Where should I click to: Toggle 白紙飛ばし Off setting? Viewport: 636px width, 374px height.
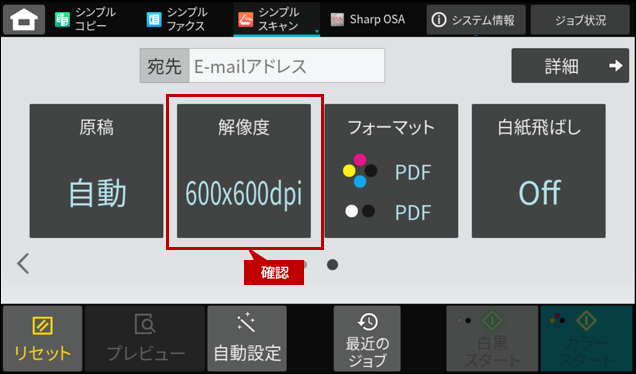tap(539, 171)
